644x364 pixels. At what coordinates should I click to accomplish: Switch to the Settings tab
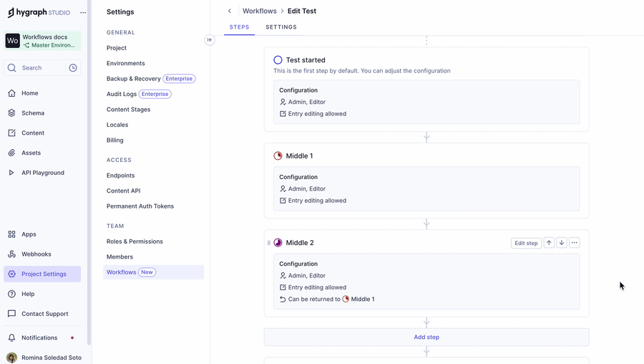click(x=281, y=27)
